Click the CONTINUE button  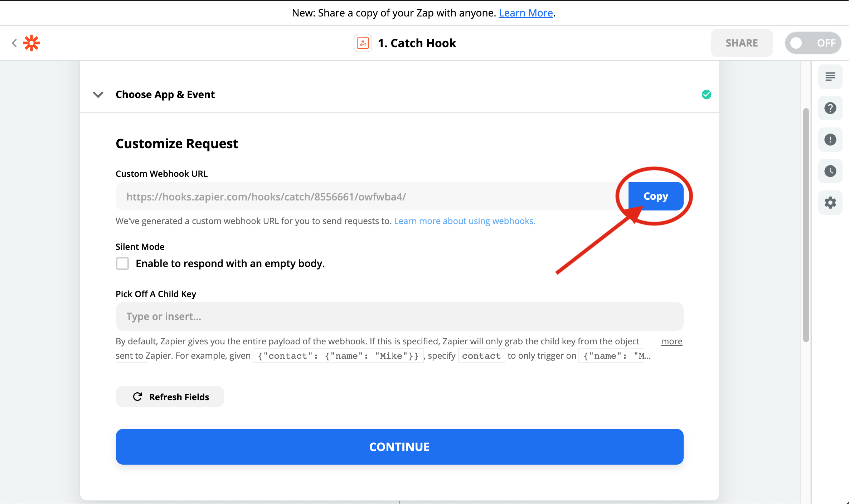tap(399, 446)
